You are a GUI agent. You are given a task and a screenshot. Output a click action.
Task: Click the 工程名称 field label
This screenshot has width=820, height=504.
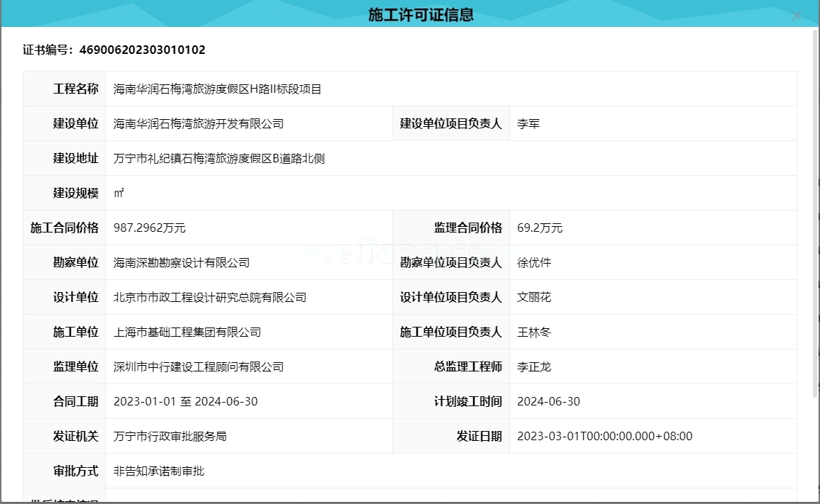tap(74, 88)
